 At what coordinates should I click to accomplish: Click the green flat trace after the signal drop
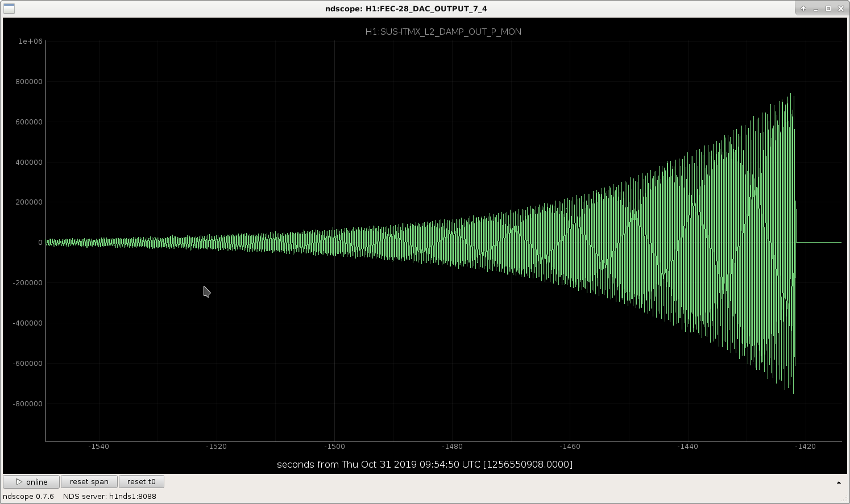click(x=819, y=242)
